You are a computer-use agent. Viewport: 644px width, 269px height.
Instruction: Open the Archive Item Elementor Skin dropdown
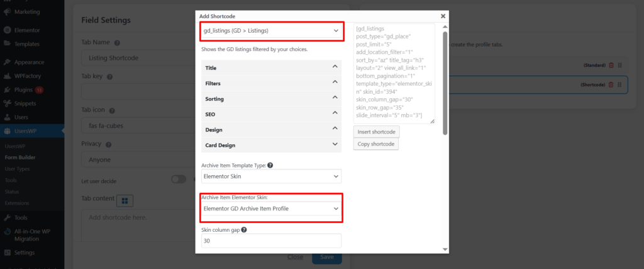point(272,209)
